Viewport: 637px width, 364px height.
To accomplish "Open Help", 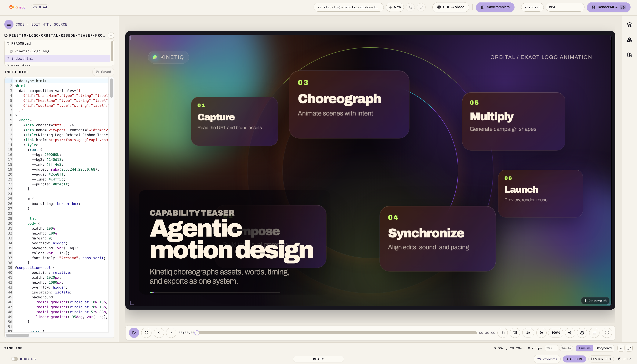I will coord(624,359).
